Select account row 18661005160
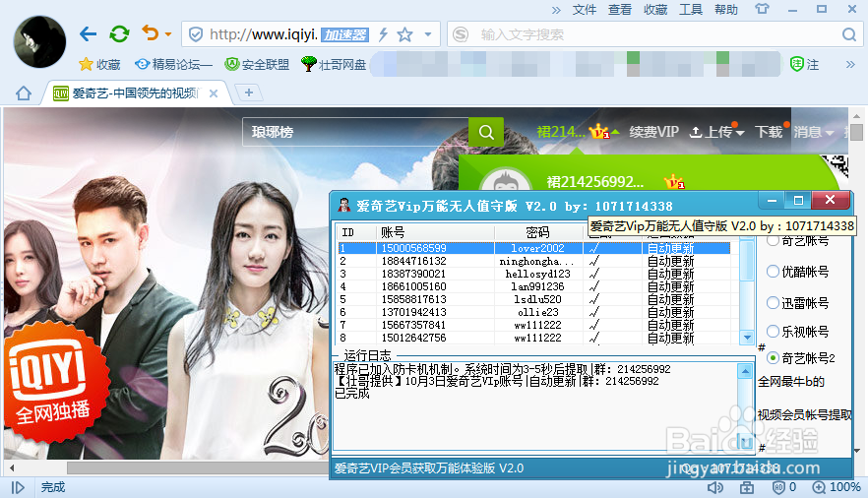 [534, 286]
